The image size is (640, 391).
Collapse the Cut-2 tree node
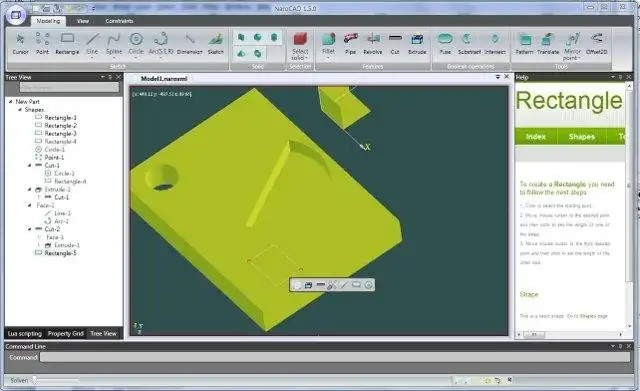(29, 229)
